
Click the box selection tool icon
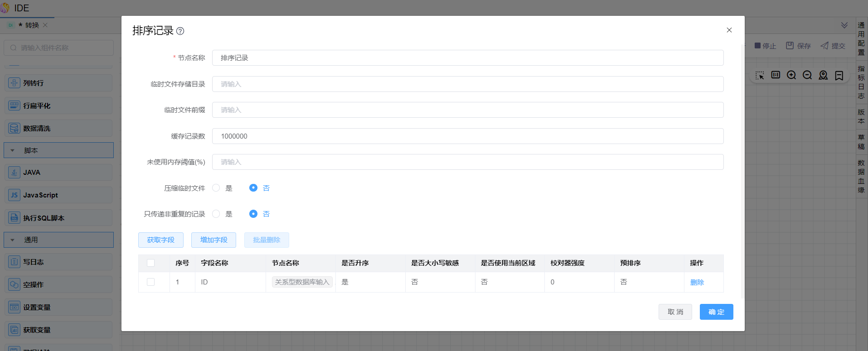pyautogui.click(x=760, y=75)
